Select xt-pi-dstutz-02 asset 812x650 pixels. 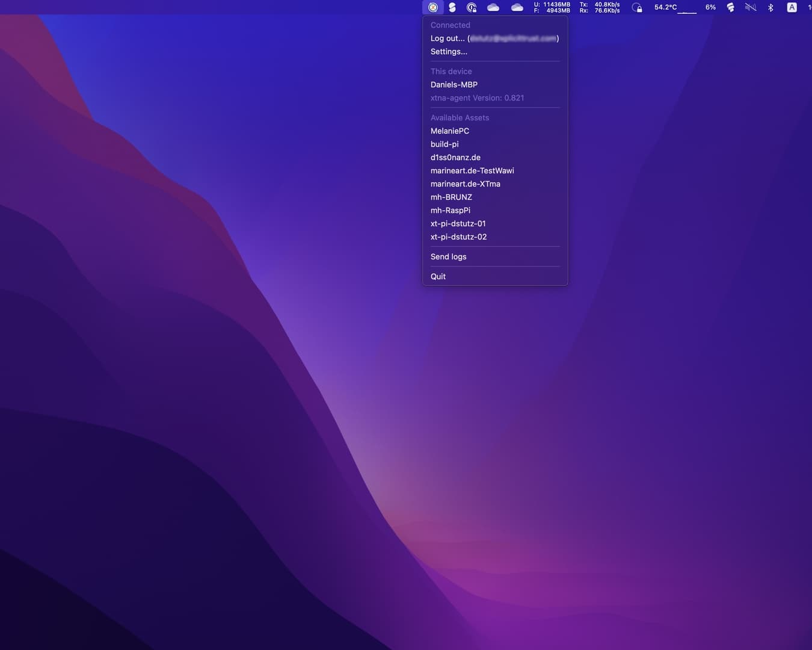[495, 237]
